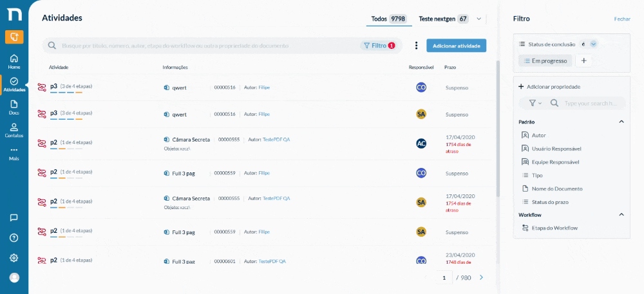Screen dimensions: 644x294
Task: Open the filter type dropdown in property search
Action: click(x=536, y=104)
